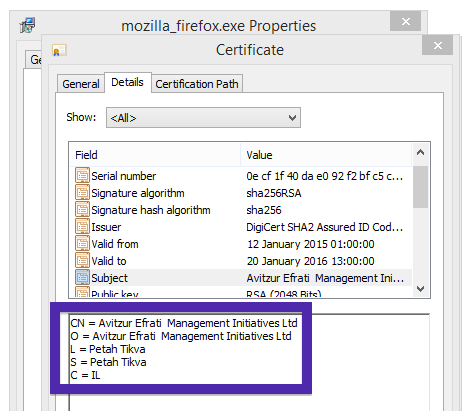Click the field list scroll up arrow

pos(420,153)
